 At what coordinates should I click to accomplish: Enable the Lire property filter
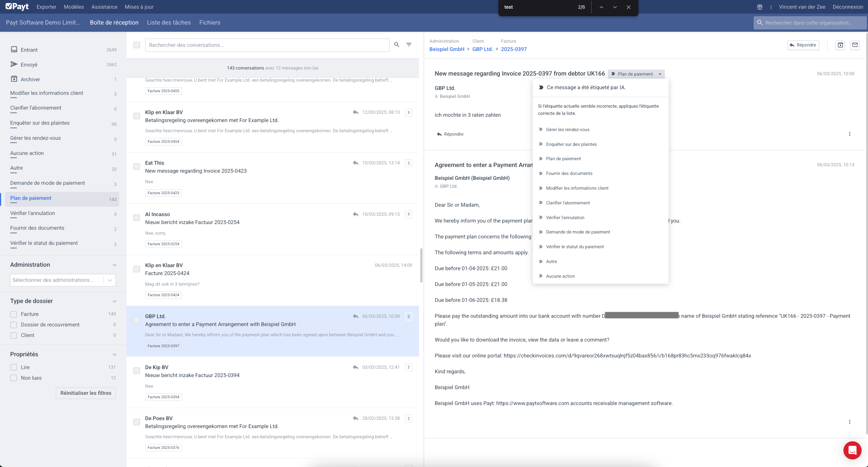pyautogui.click(x=14, y=367)
